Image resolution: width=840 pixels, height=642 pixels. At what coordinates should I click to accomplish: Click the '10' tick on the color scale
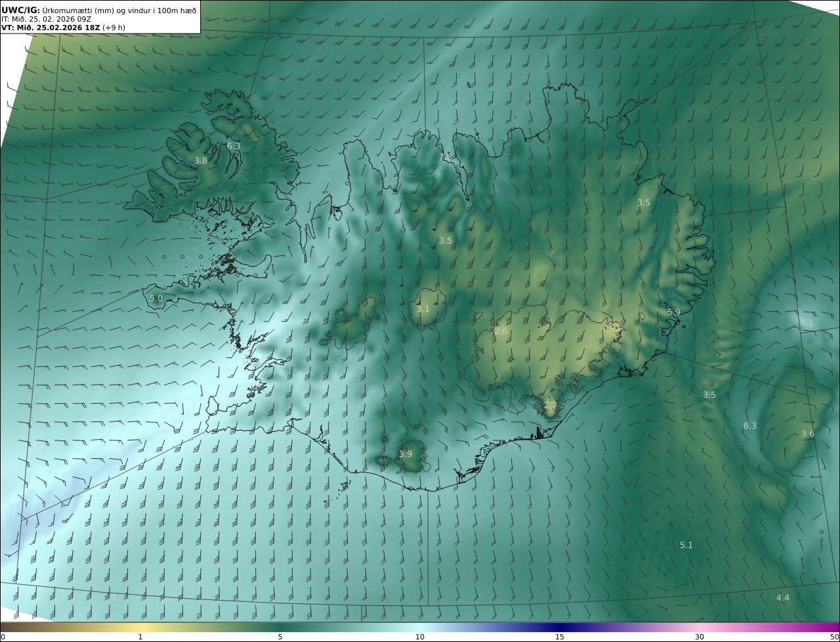pos(420,637)
